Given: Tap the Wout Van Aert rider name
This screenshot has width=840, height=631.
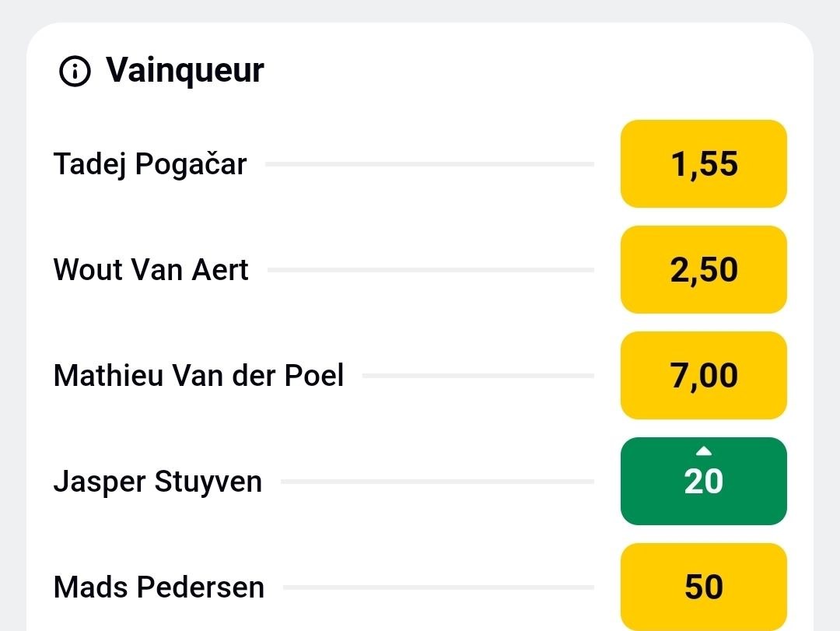Looking at the screenshot, I should (x=151, y=270).
